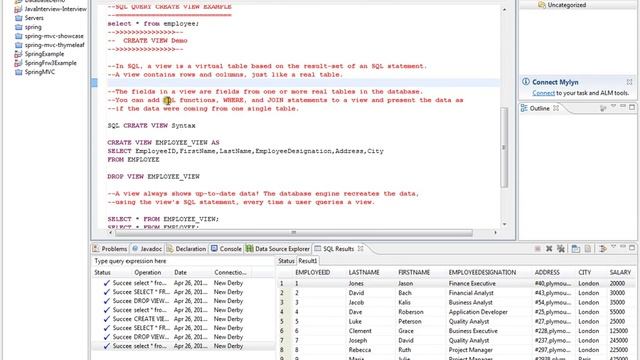Terminate the running result in SQL Results toolbar

pyautogui.click(x=538, y=249)
